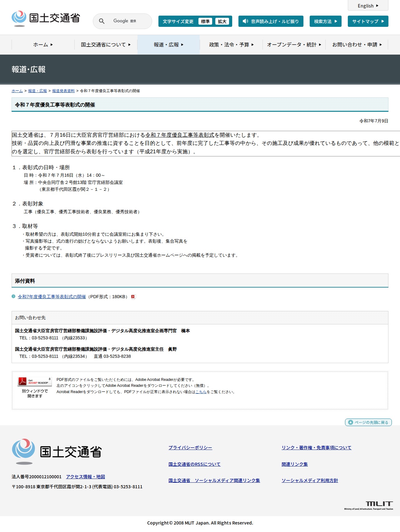
Task: Click section heading 3.取材等
Action: [x=25, y=226]
